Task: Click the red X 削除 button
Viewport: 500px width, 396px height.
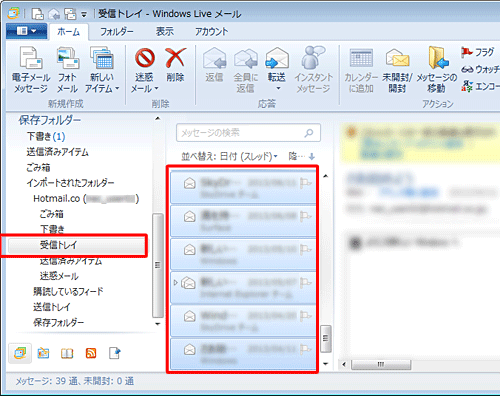Action: point(175,65)
